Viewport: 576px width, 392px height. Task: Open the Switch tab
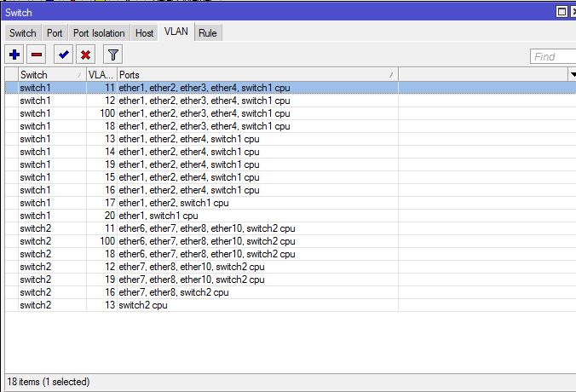23,33
